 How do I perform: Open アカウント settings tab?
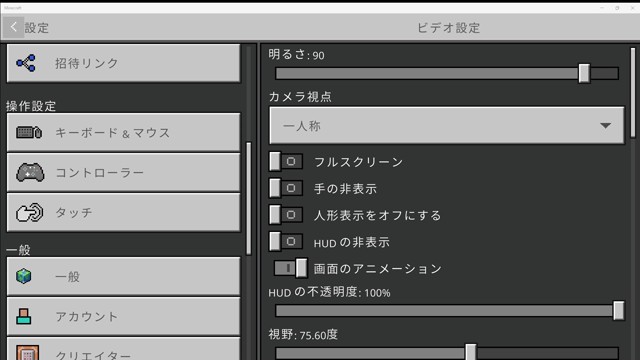(123, 316)
